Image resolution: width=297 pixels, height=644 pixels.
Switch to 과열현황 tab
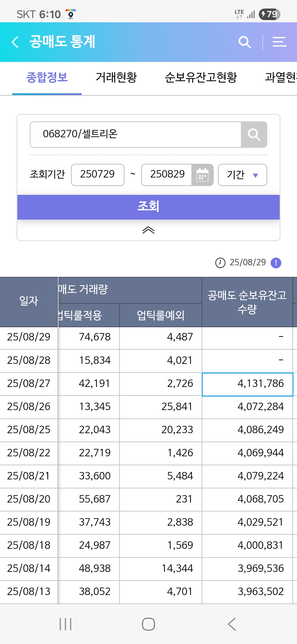281,77
